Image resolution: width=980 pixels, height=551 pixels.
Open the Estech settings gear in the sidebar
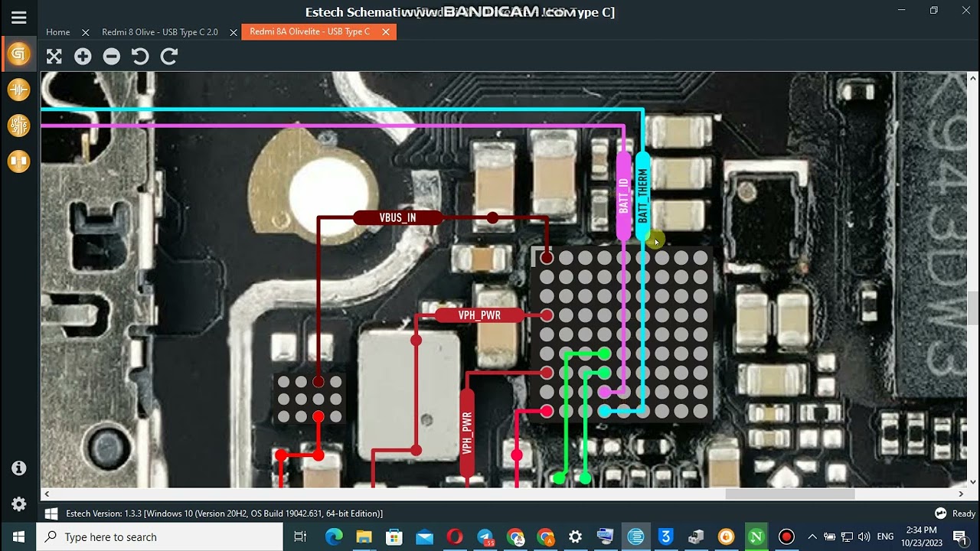pos(19,504)
